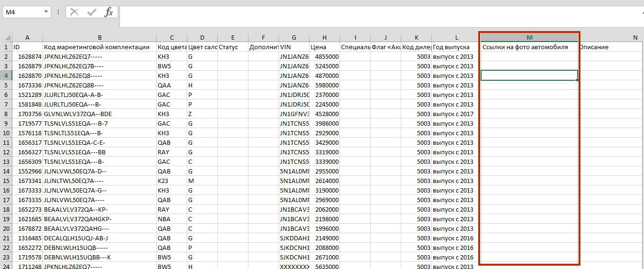Click the Enter checkmark formula bar icon
Viewport: 644px width, 269px height.
click(92, 12)
